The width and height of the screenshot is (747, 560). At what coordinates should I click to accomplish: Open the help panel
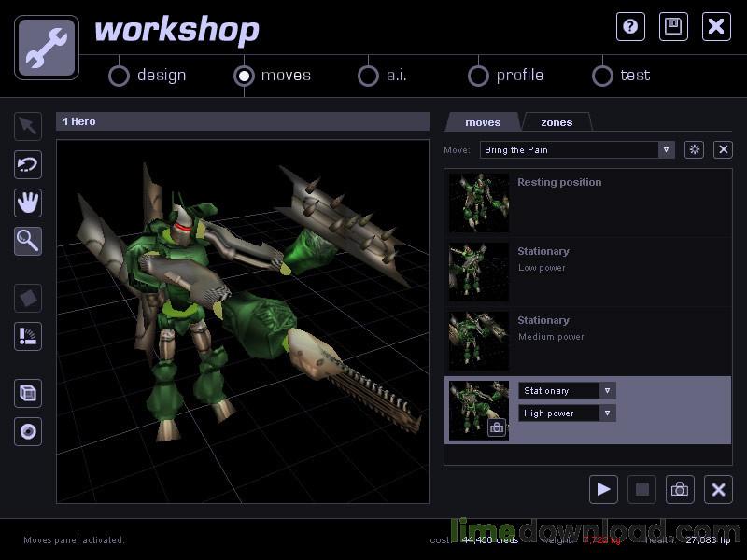[x=630, y=27]
